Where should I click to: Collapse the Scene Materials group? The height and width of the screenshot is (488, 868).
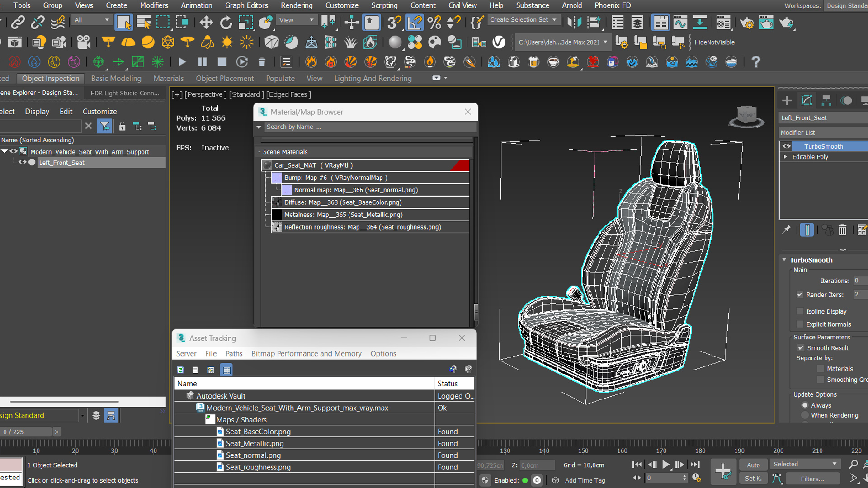pyautogui.click(x=259, y=152)
